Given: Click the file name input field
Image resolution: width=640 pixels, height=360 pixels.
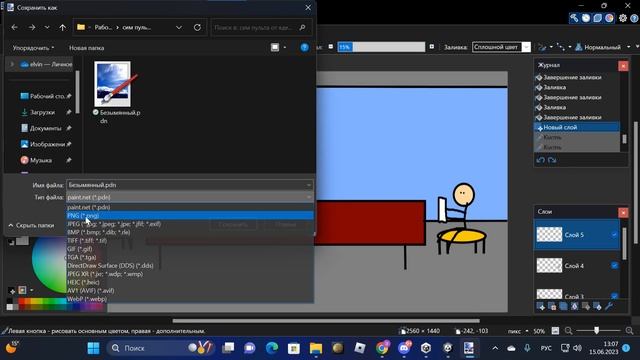Looking at the screenshot, I should pyautogui.click(x=186, y=185).
